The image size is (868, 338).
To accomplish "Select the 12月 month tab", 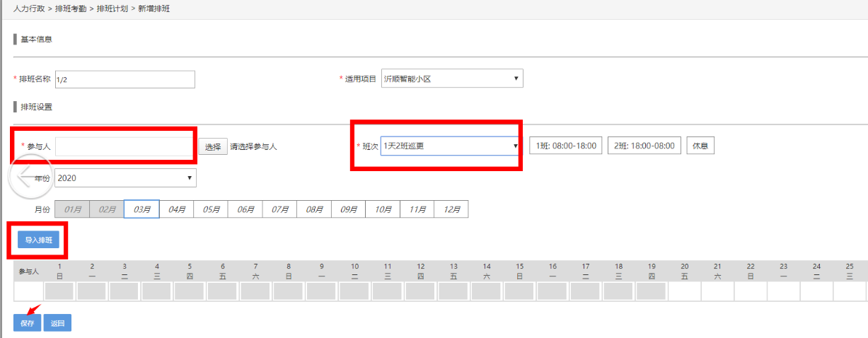I will [451, 209].
